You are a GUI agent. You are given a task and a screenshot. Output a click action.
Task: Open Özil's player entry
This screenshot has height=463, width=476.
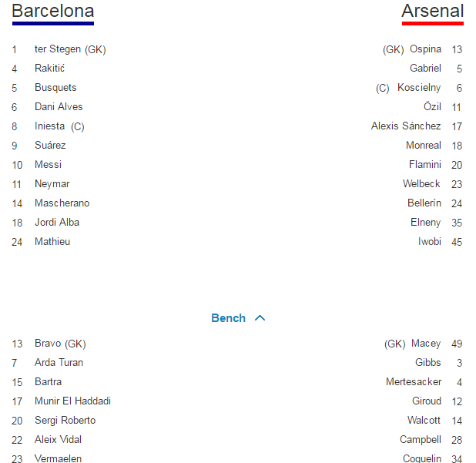[x=432, y=107]
